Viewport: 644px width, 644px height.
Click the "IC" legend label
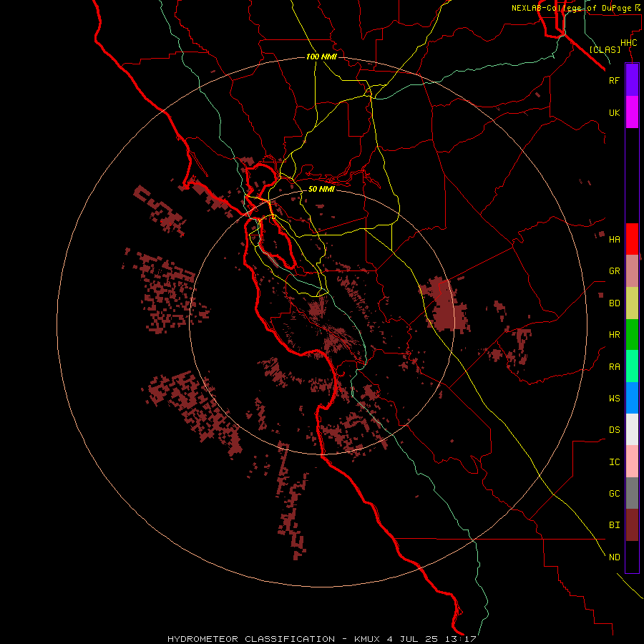(614, 462)
